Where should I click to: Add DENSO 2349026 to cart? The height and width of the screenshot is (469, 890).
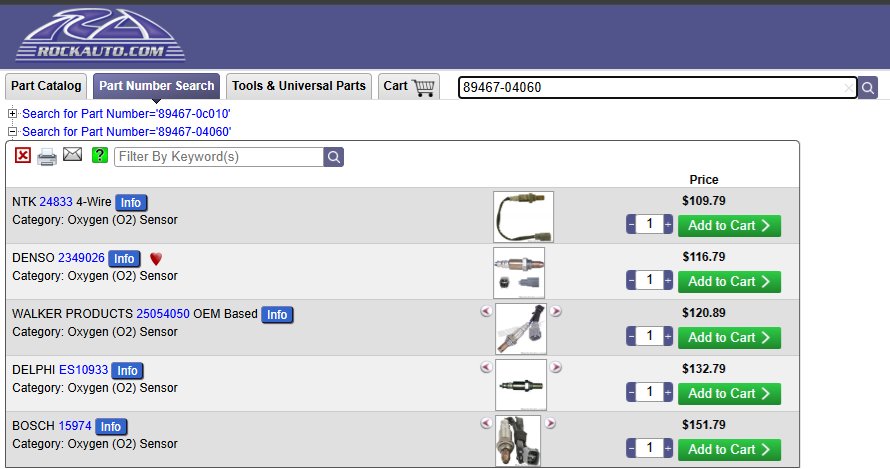click(729, 282)
